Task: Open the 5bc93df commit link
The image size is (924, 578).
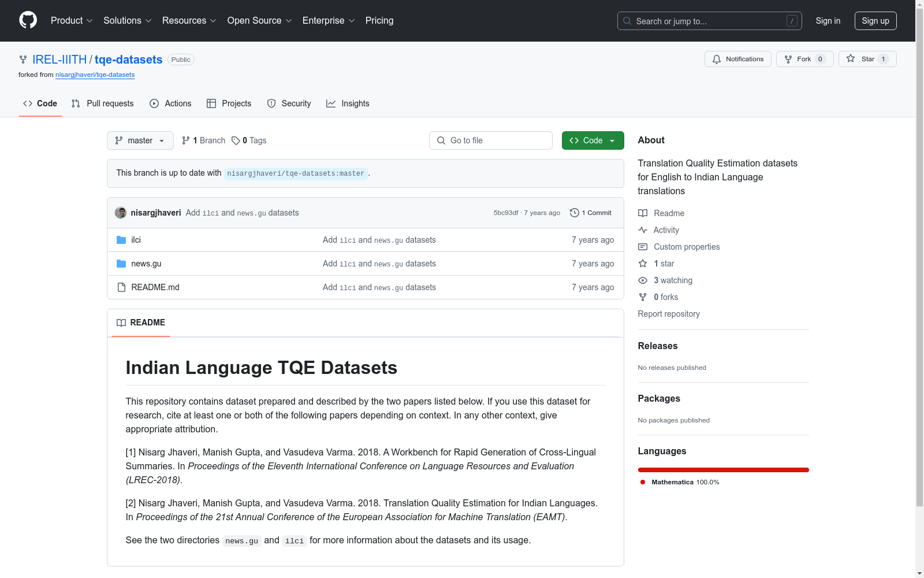Action: [x=506, y=213]
